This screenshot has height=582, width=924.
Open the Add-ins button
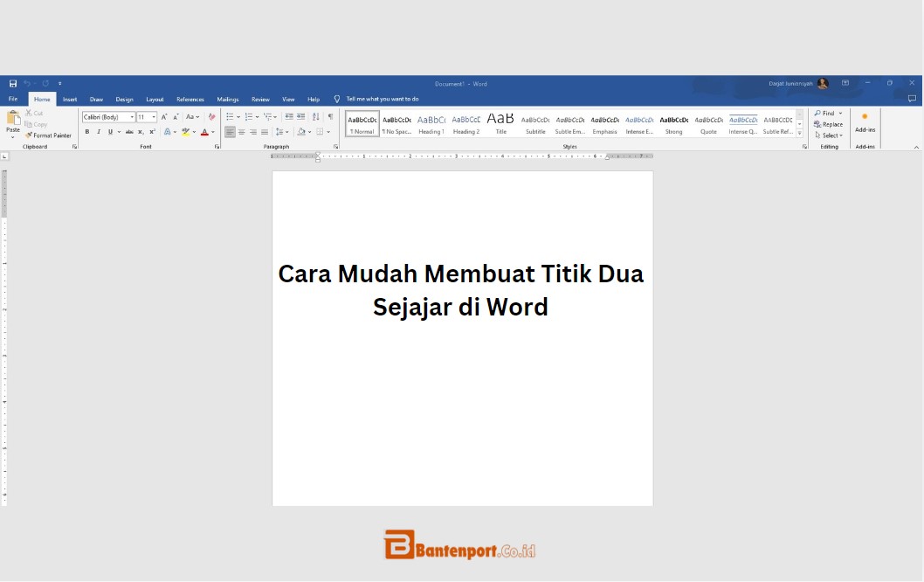[x=865, y=124]
